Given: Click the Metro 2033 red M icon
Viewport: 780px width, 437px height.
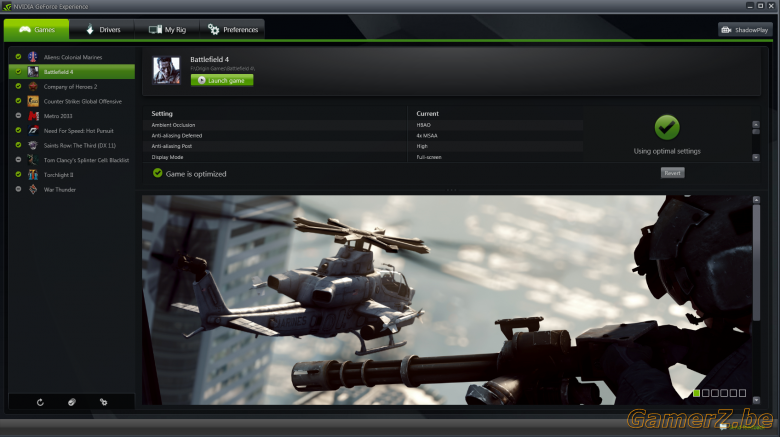Looking at the screenshot, I should [33, 115].
